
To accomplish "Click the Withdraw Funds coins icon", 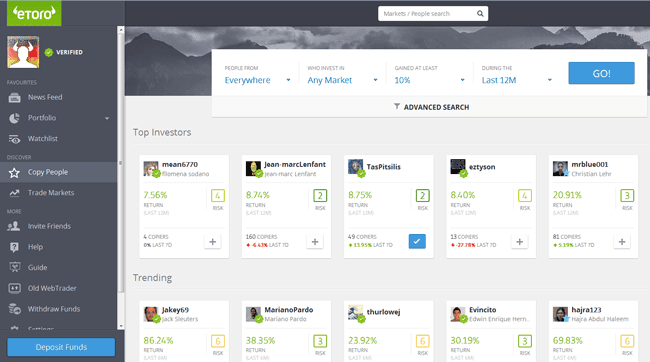I will tap(15, 309).
